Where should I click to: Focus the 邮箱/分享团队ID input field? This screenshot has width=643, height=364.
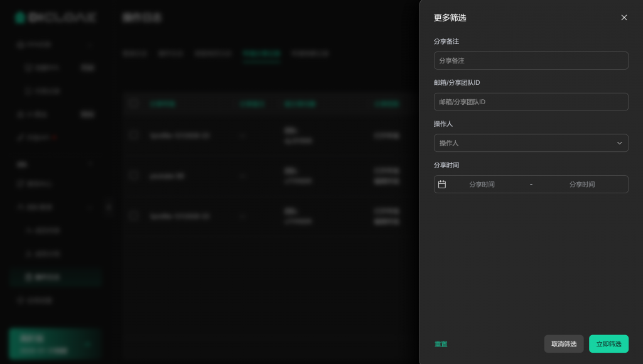[x=531, y=102]
